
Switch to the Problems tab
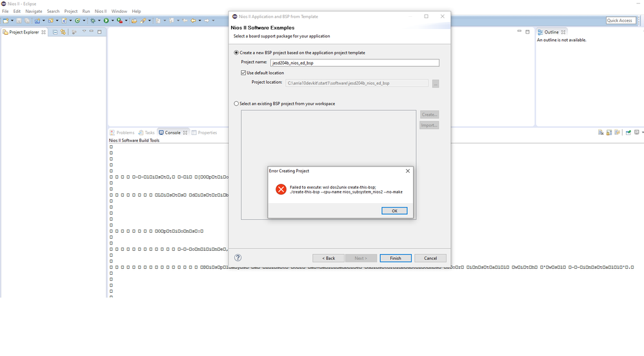122,133
